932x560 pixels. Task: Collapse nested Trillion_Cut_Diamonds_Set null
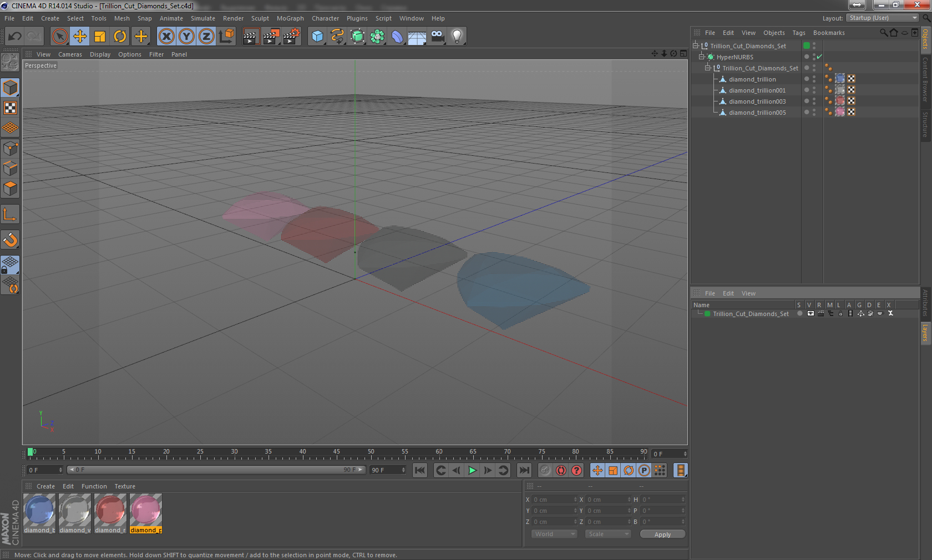point(707,68)
